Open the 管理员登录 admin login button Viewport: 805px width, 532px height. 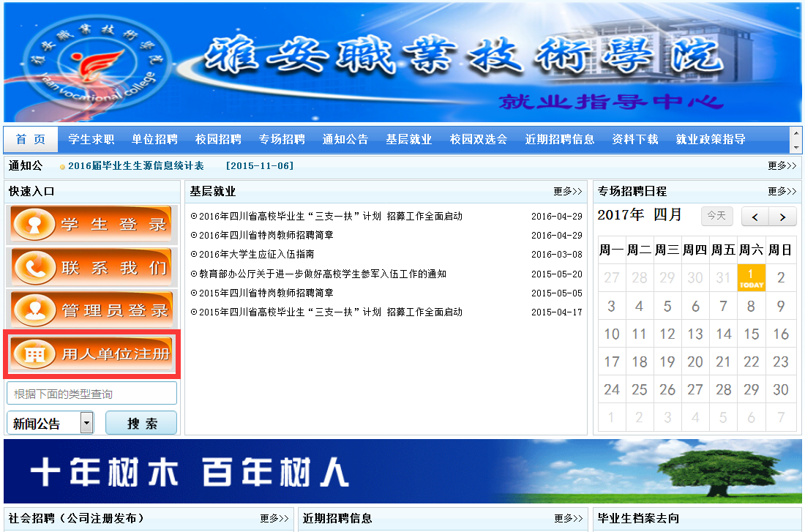tap(91, 310)
